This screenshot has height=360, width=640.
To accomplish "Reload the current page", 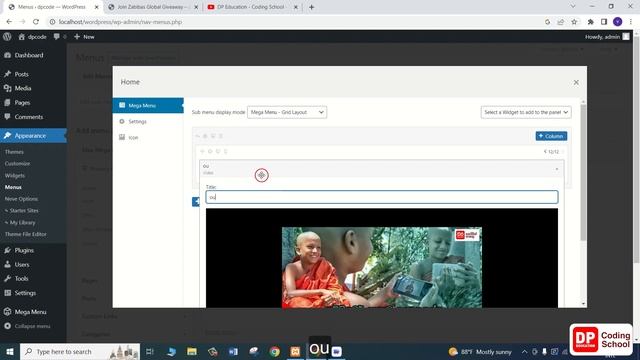I will [x=36, y=22].
